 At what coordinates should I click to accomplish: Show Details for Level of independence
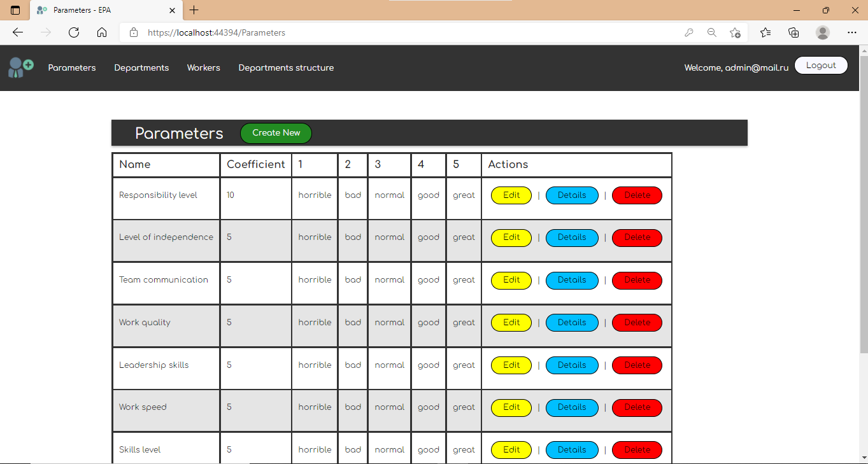click(572, 237)
